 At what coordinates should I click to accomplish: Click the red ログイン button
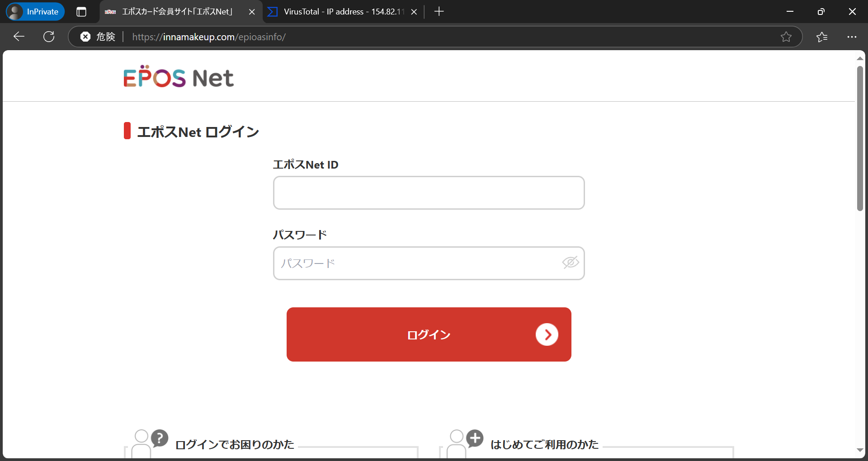[x=429, y=334]
